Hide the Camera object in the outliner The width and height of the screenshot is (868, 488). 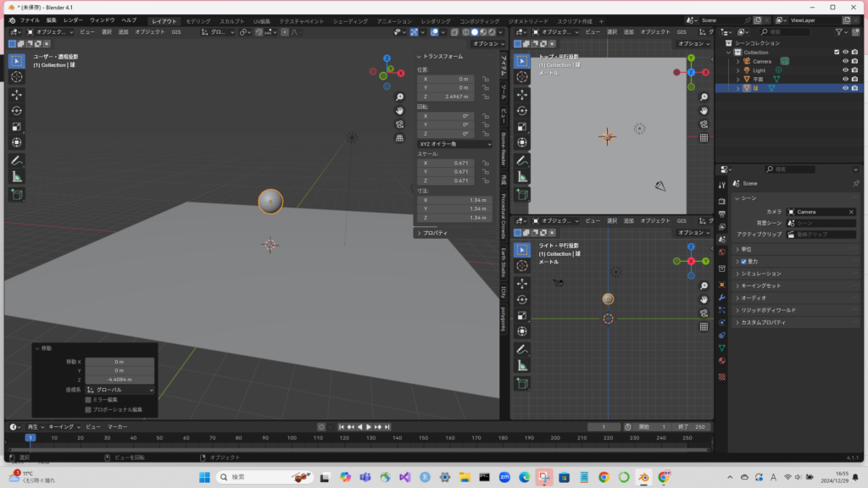coord(845,61)
